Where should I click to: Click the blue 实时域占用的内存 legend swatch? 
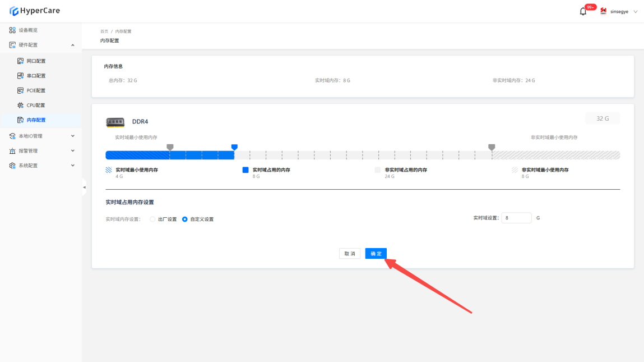[245, 170]
